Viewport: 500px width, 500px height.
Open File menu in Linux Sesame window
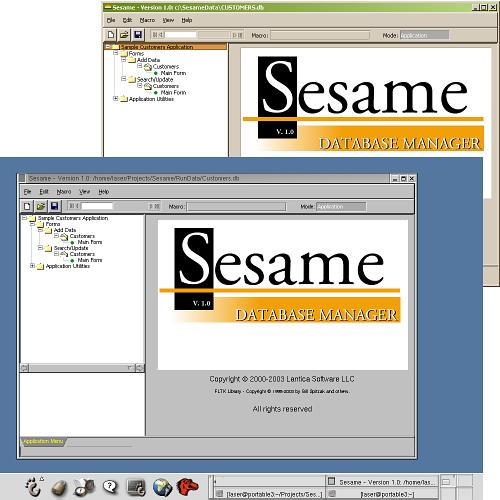click(27, 192)
